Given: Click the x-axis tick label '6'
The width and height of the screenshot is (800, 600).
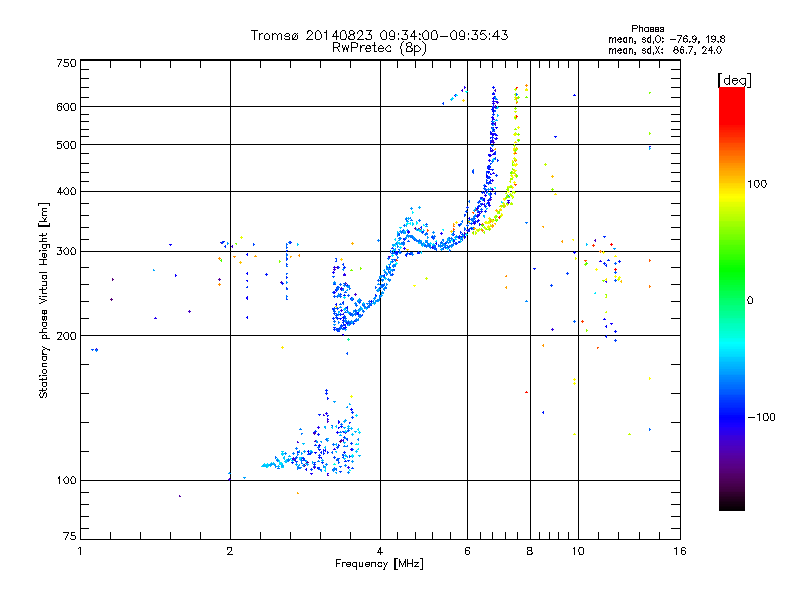Looking at the screenshot, I should [x=467, y=551].
